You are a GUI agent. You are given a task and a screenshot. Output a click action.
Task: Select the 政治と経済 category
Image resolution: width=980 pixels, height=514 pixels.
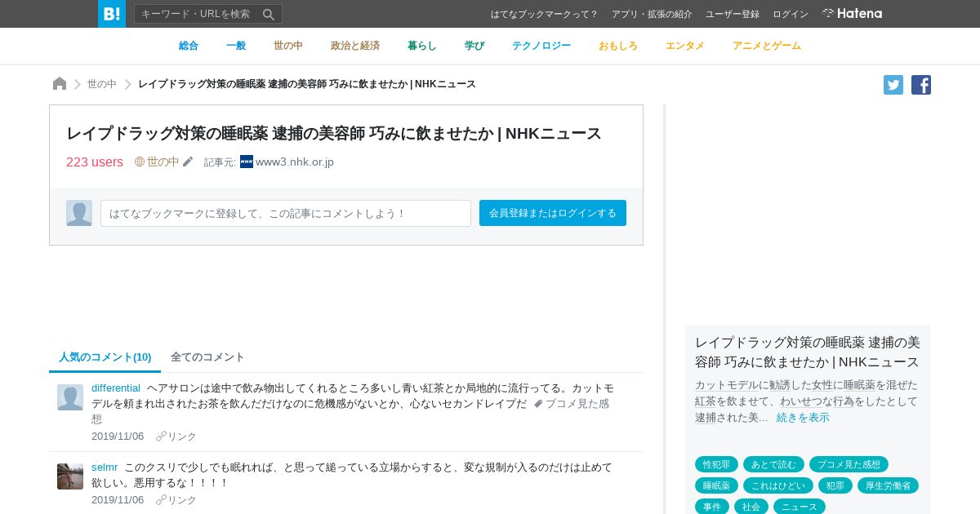(355, 46)
